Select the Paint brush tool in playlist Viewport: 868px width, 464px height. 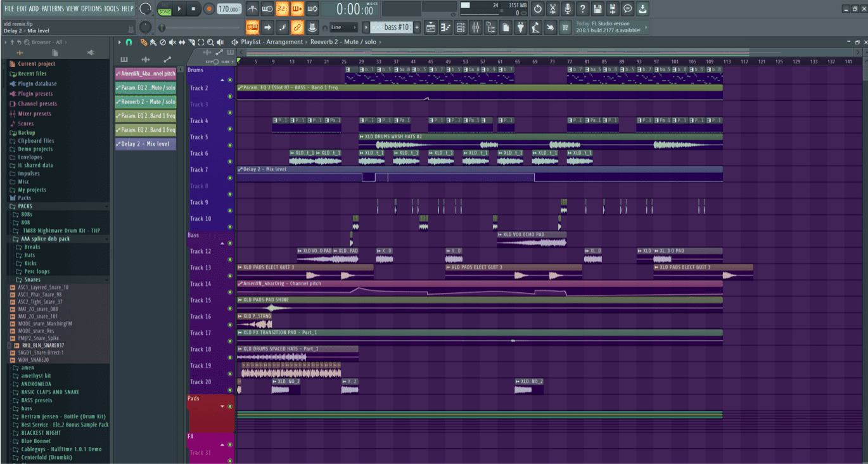pos(153,42)
